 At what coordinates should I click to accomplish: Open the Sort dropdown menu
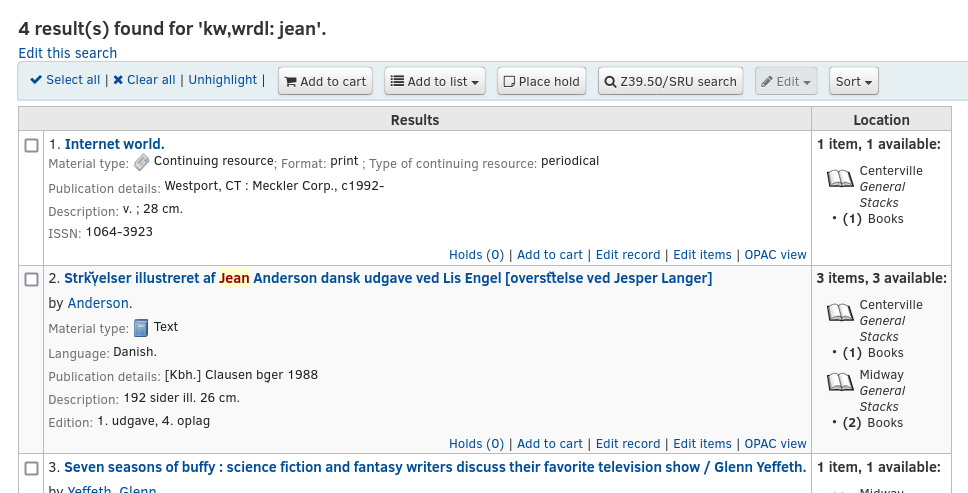[x=854, y=81]
